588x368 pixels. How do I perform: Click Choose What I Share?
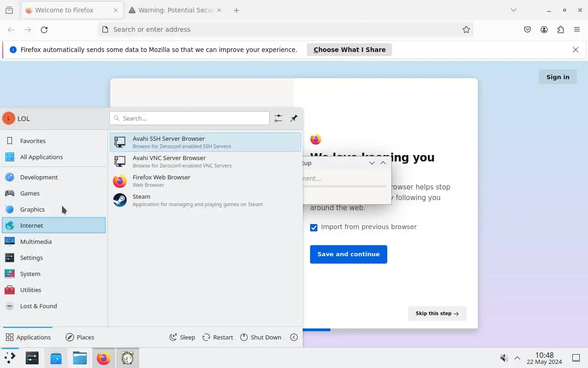(x=349, y=50)
